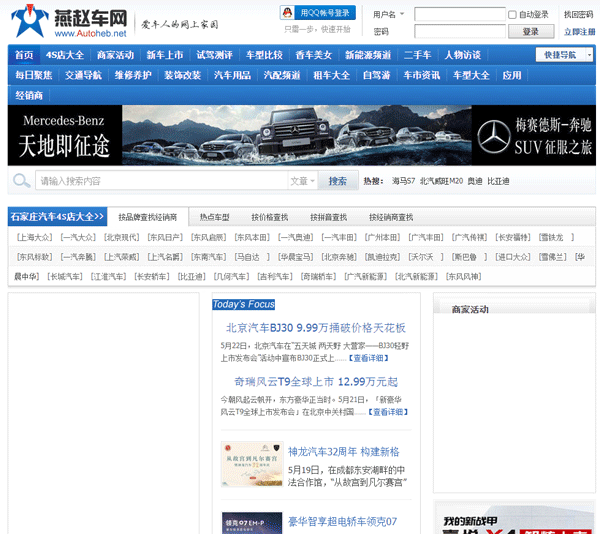Image resolution: width=600 pixels, height=534 pixels.
Task: Go to 首页 in navigation
Action: [24, 55]
